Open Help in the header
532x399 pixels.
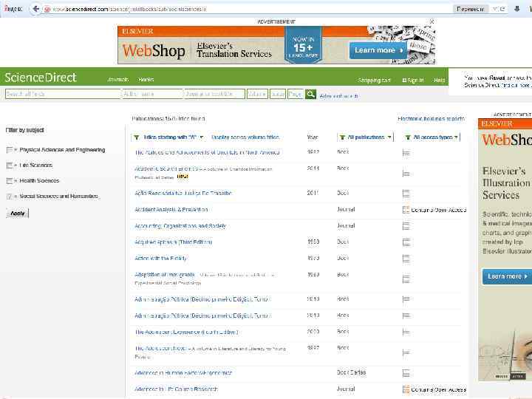[439, 81]
